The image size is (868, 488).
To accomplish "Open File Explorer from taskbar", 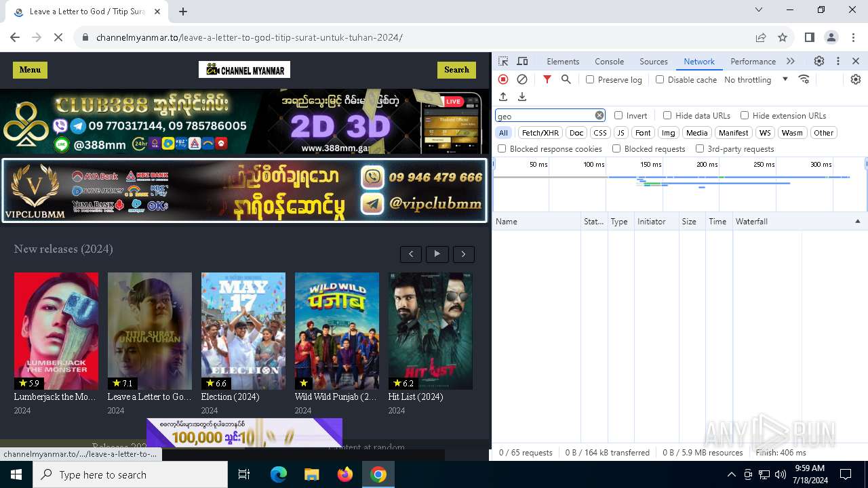I will click(311, 474).
